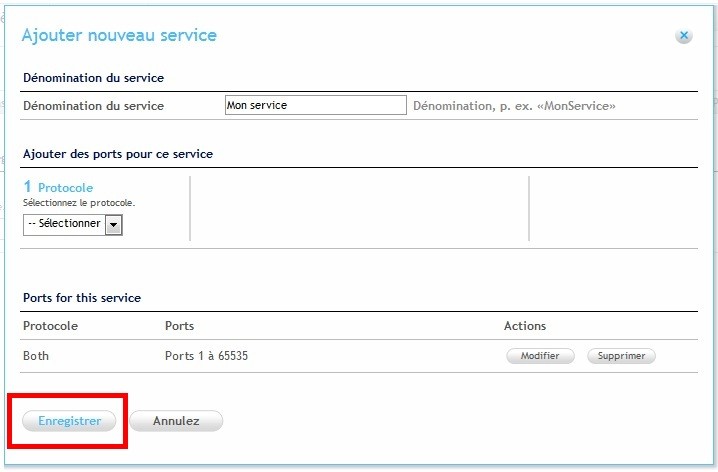Select the Both protocol cell in table
Image resolution: width=718 pixels, height=472 pixels.
coord(36,356)
